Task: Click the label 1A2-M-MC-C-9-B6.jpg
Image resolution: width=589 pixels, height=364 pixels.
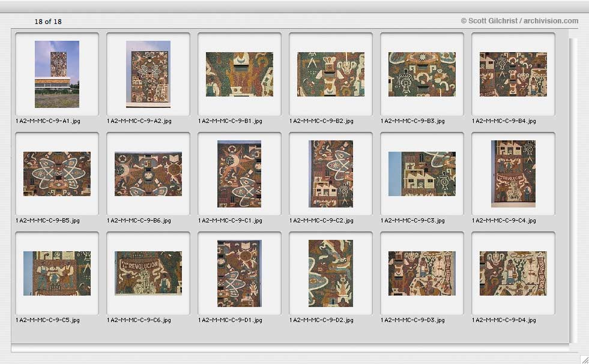Action: [x=139, y=220]
